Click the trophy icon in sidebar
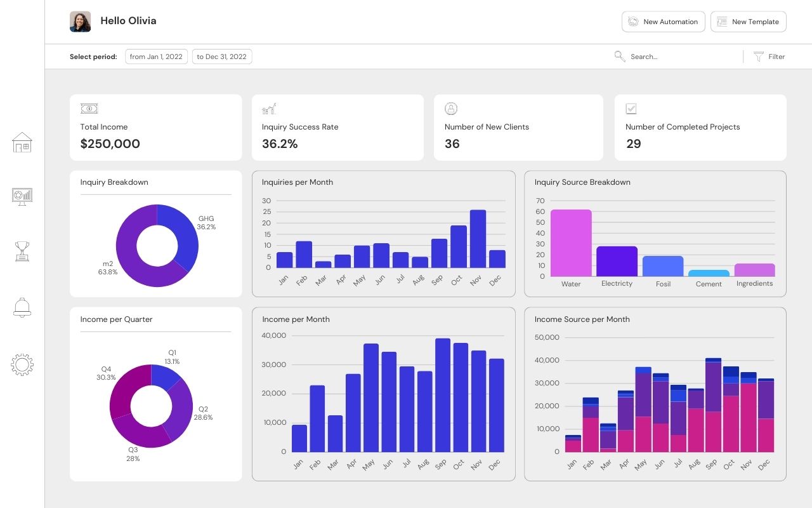Image resolution: width=812 pixels, height=508 pixels. [x=22, y=251]
